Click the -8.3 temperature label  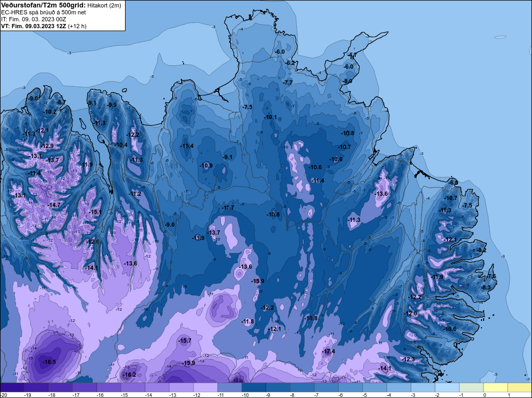click(x=486, y=287)
